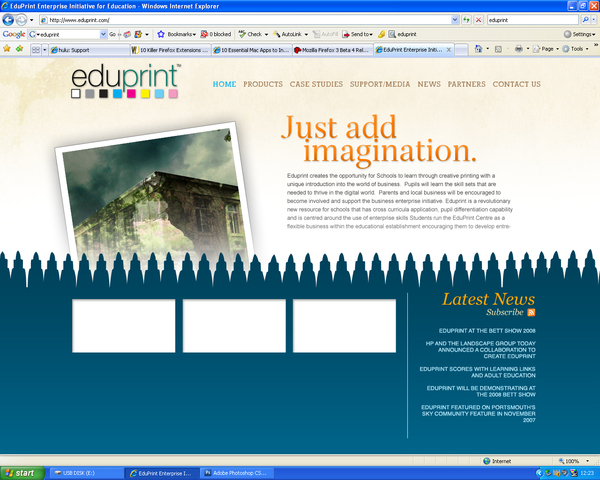600x480 pixels.
Task: Open the Send to menu
Action: point(357,34)
